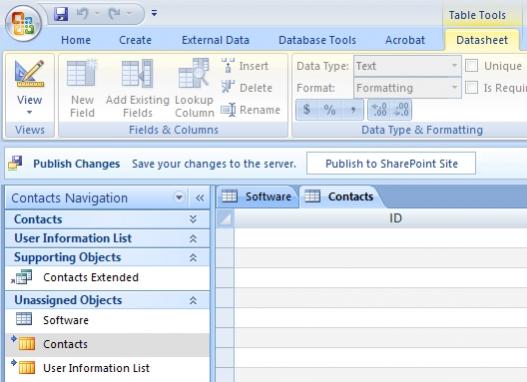
Task: Click Publish to SharePoint Site button
Action: pos(391,164)
